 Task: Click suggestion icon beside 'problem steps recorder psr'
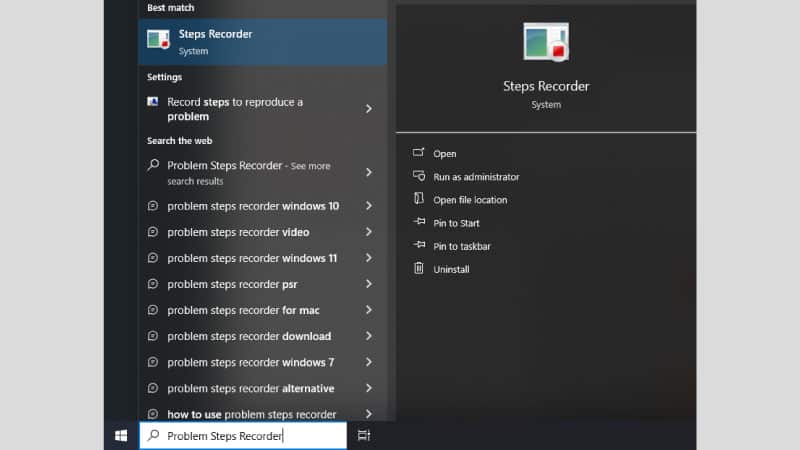point(153,284)
